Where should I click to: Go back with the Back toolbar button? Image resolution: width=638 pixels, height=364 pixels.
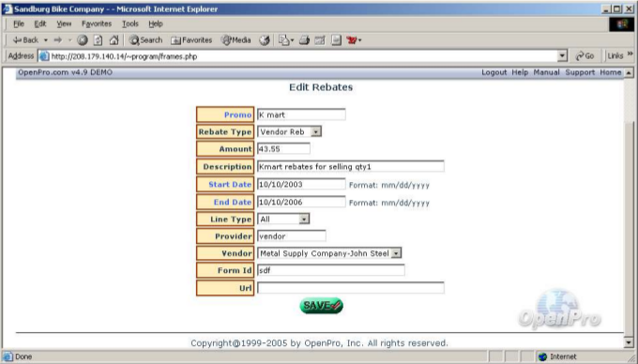25,39
